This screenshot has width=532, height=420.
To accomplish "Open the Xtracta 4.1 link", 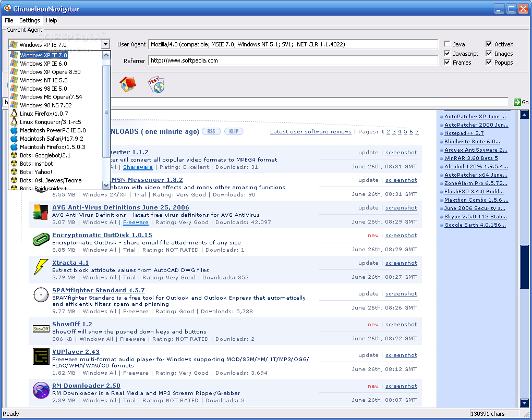I will (x=70, y=263).
